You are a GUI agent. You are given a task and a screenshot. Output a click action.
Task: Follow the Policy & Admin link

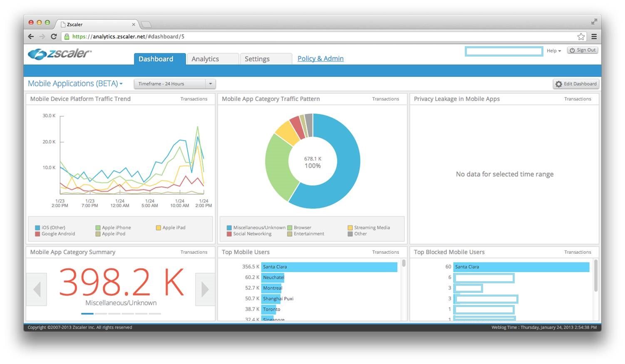320,59
